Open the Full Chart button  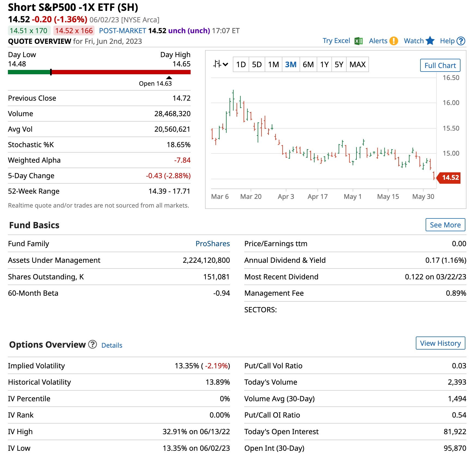point(440,65)
